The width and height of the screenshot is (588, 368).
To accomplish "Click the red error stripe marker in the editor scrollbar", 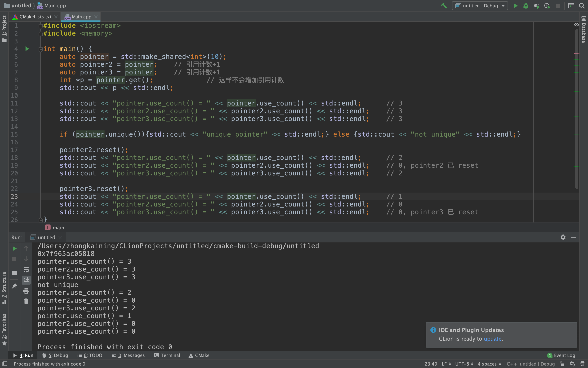I will coord(577,53).
